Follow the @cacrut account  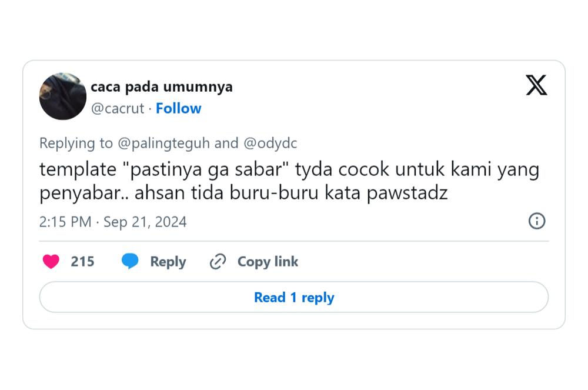pos(179,108)
